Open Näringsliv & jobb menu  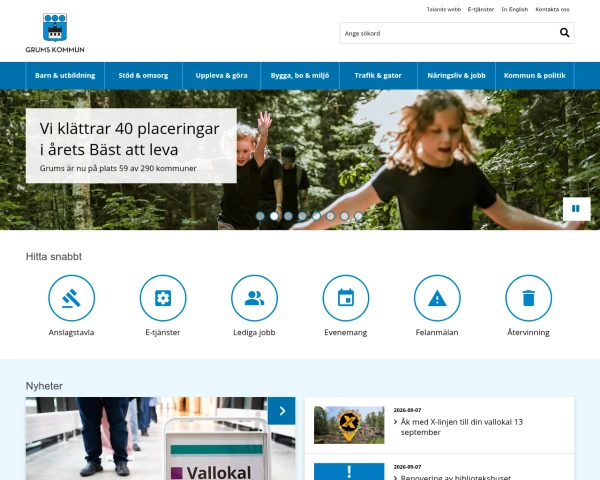coord(457,75)
